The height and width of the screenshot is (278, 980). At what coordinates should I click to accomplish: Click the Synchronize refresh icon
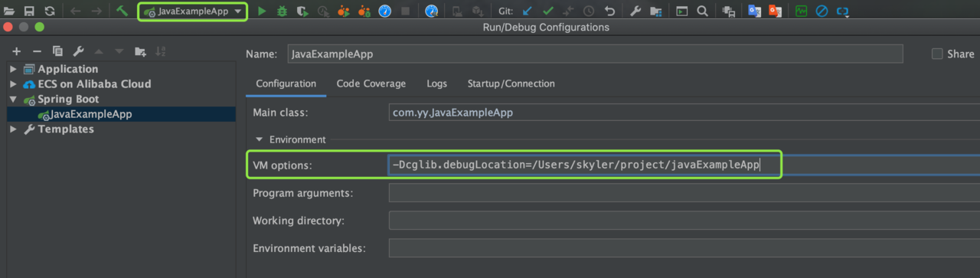49,11
